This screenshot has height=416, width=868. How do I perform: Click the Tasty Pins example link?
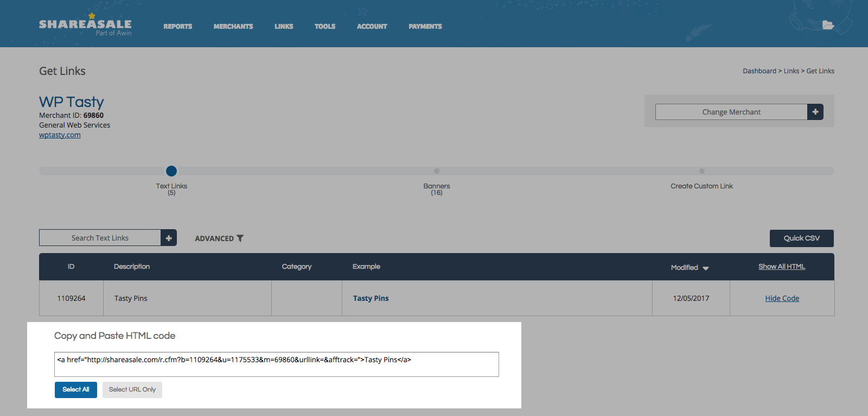point(371,298)
